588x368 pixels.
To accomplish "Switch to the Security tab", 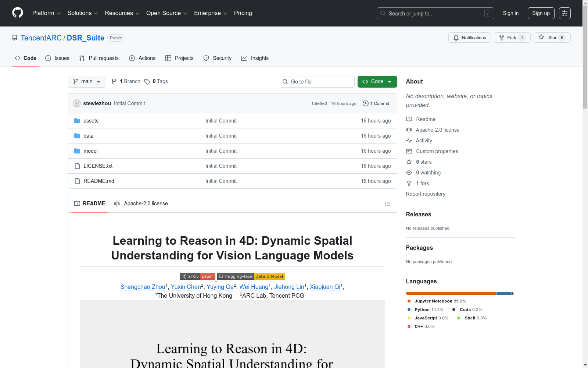I will coord(218,58).
